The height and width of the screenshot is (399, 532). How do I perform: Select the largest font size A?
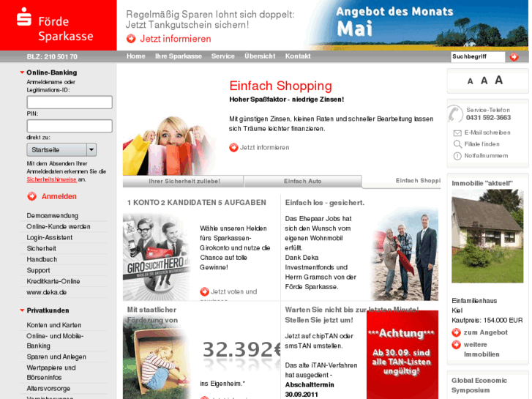point(498,80)
